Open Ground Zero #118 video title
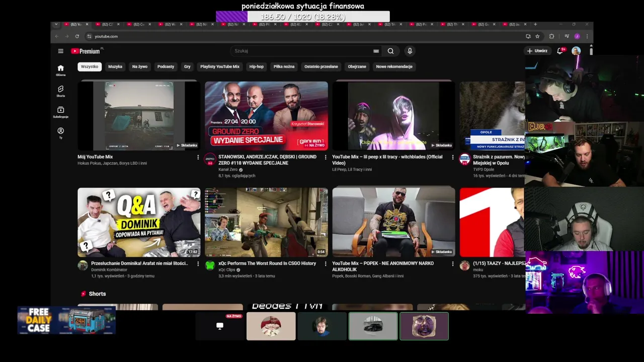Image resolution: width=644 pixels, height=362 pixels. (267, 160)
